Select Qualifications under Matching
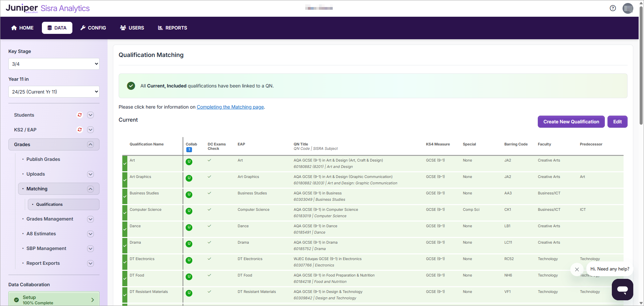644x306 pixels. point(50,204)
